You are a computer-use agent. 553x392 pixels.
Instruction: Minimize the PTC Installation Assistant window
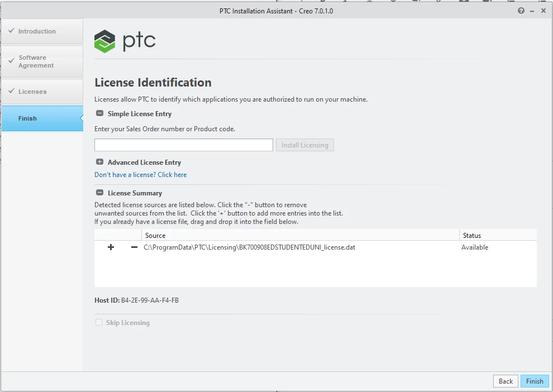[532, 11]
